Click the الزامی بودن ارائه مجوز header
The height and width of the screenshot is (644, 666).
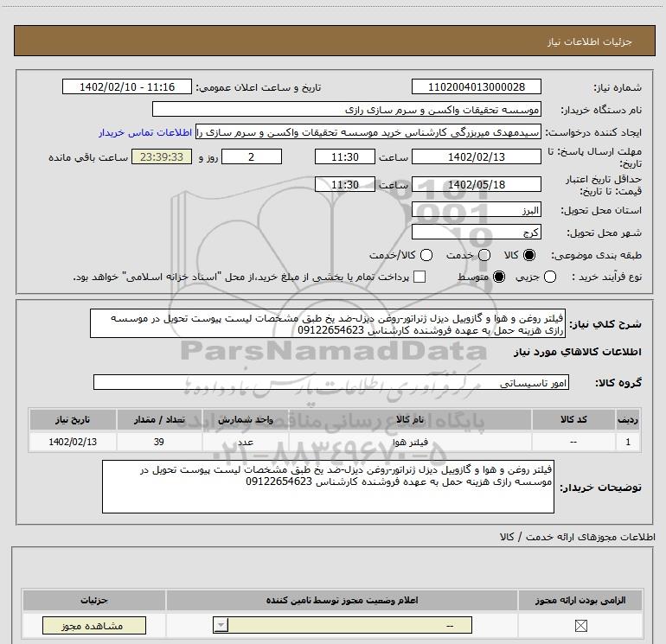(x=580, y=600)
